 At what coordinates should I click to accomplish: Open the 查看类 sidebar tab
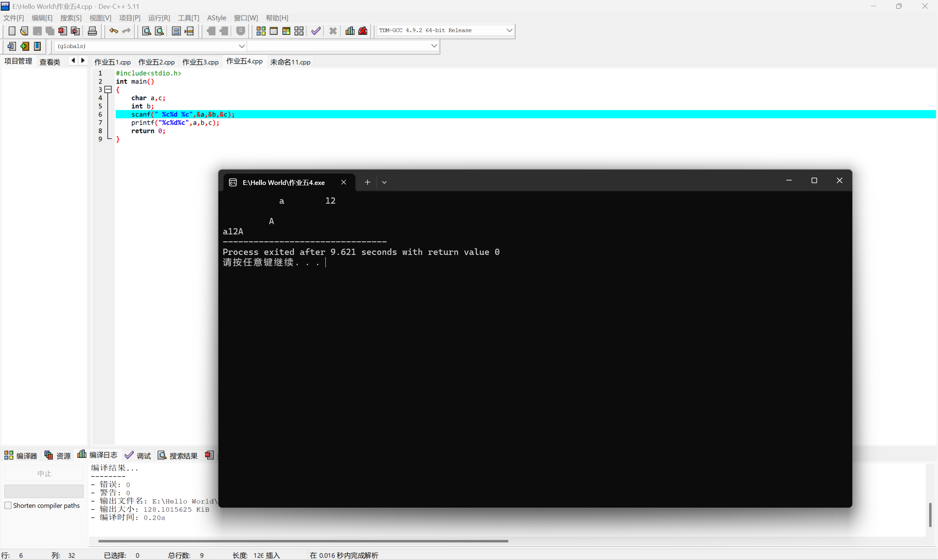(x=50, y=62)
